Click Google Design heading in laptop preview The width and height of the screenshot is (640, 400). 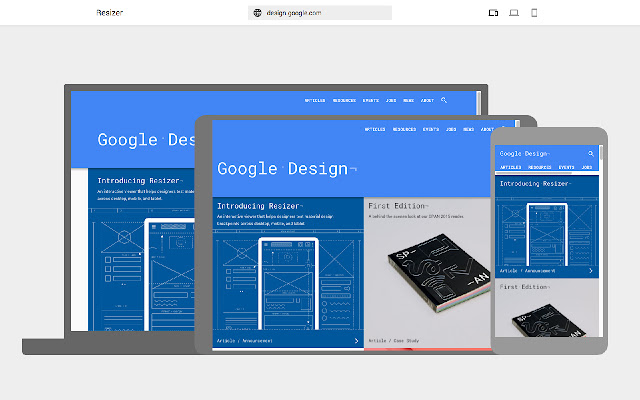(146, 140)
